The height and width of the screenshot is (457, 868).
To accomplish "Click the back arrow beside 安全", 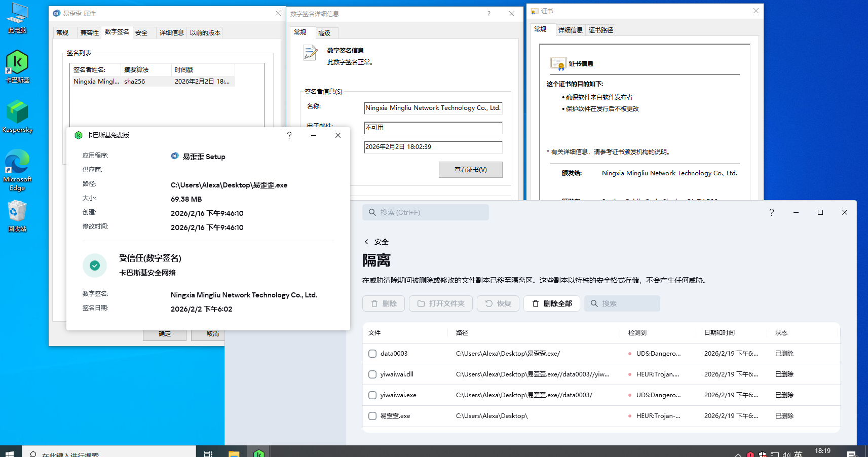I will (x=366, y=242).
